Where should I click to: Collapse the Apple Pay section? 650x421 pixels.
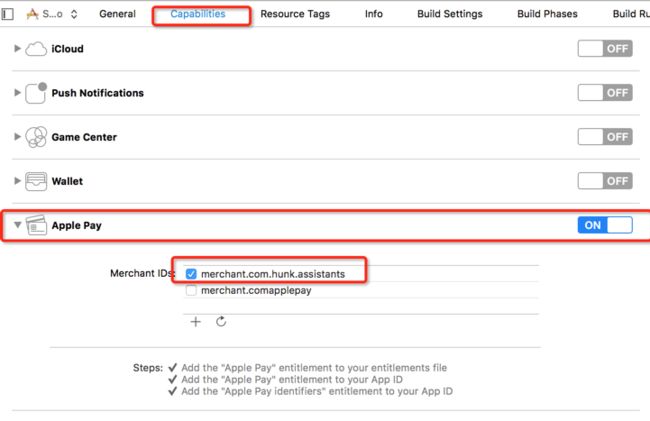click(x=17, y=225)
